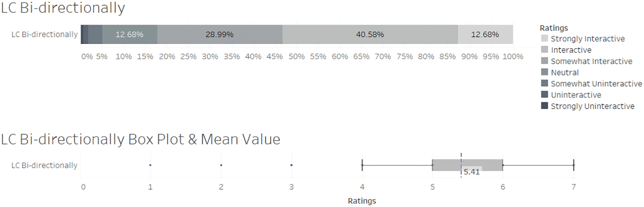Click the Strongly Interactive legend color swatch

click(x=544, y=38)
